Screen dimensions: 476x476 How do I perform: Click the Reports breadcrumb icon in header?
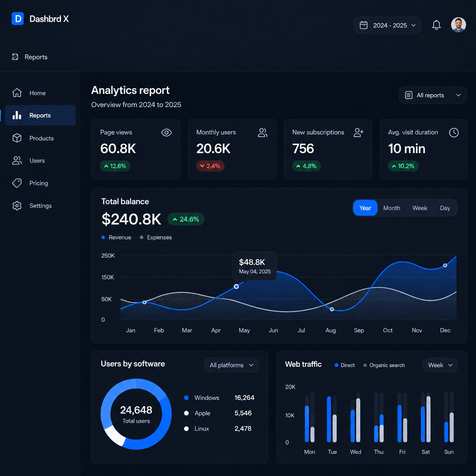[15, 57]
